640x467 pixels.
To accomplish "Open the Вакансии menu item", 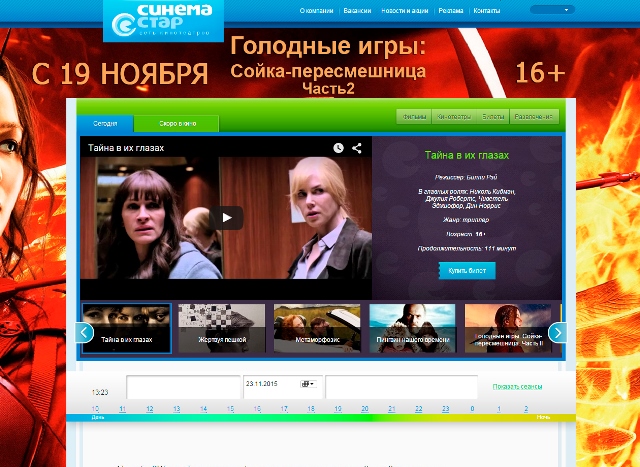I will pos(357,11).
